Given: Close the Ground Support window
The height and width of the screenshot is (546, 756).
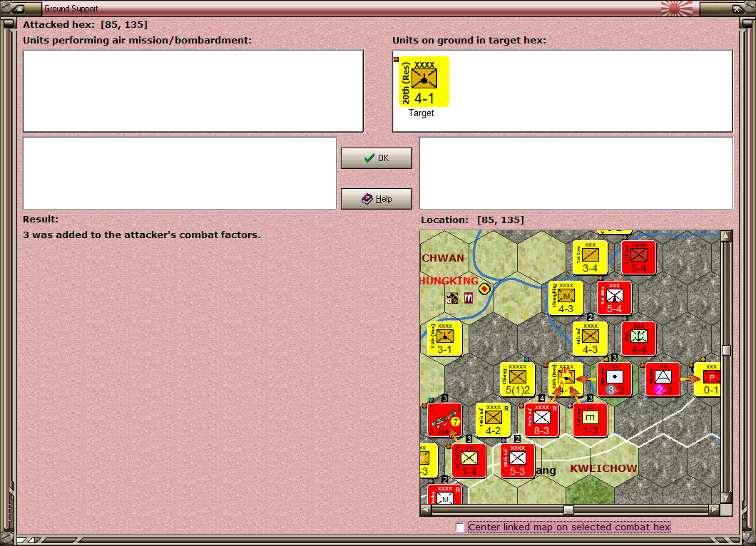Looking at the screenshot, I should click(x=737, y=8).
